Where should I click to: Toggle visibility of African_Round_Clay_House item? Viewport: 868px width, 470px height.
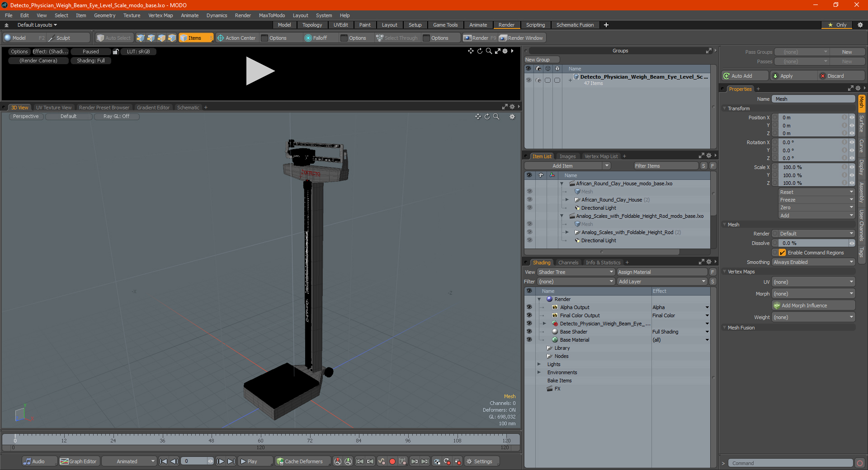tap(529, 200)
